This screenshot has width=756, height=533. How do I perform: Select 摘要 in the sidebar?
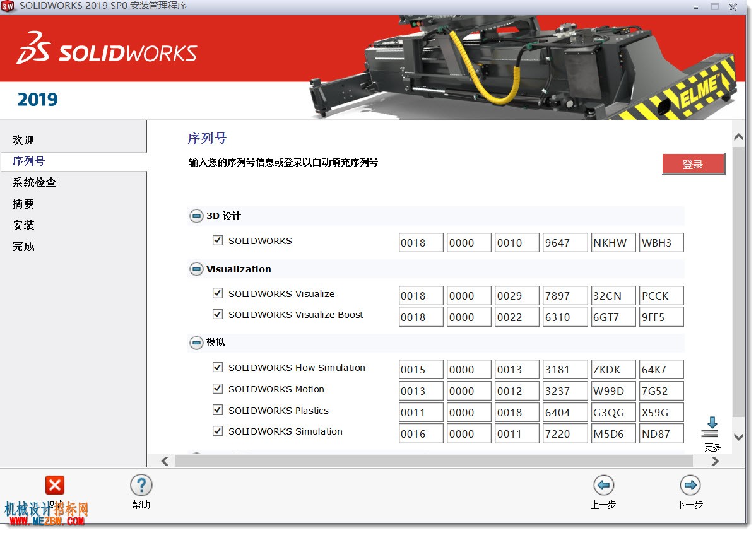coord(23,204)
